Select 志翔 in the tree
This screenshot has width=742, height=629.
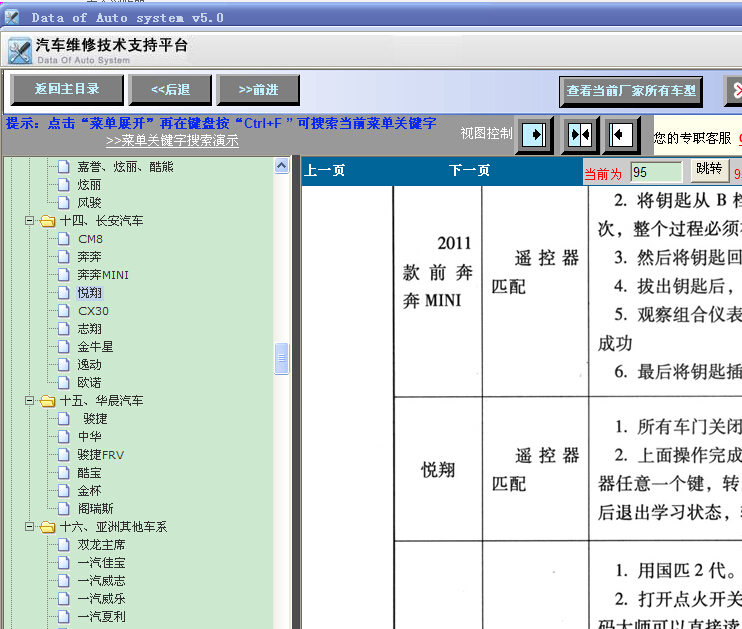click(89, 328)
